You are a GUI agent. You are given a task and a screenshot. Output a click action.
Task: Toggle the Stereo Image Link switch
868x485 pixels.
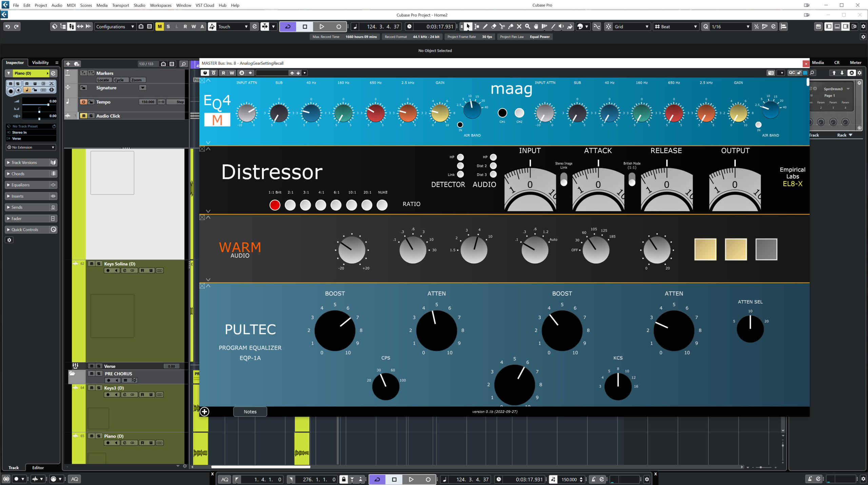pos(564,179)
